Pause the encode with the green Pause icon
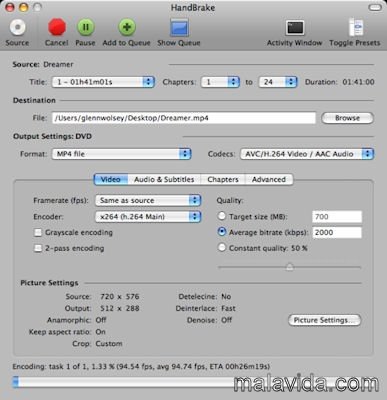Image resolution: width=387 pixels, height=400 pixels. 86,27
